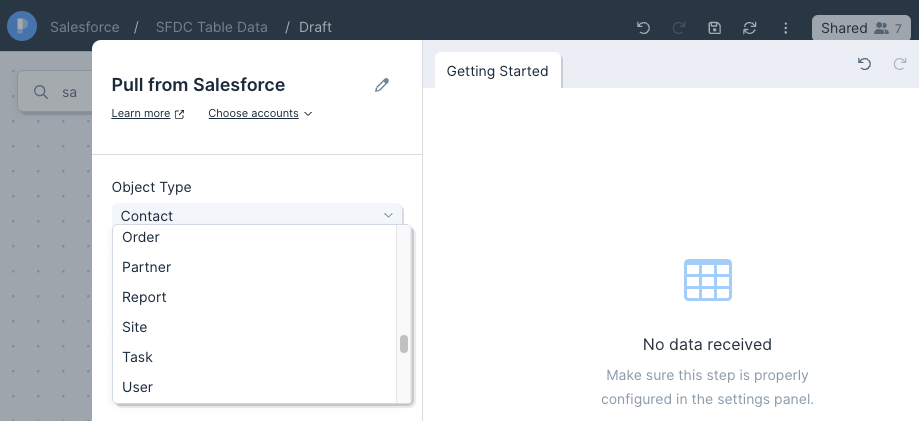Click the refresh sync icon
The height and width of the screenshot is (421, 919).
coord(750,28)
